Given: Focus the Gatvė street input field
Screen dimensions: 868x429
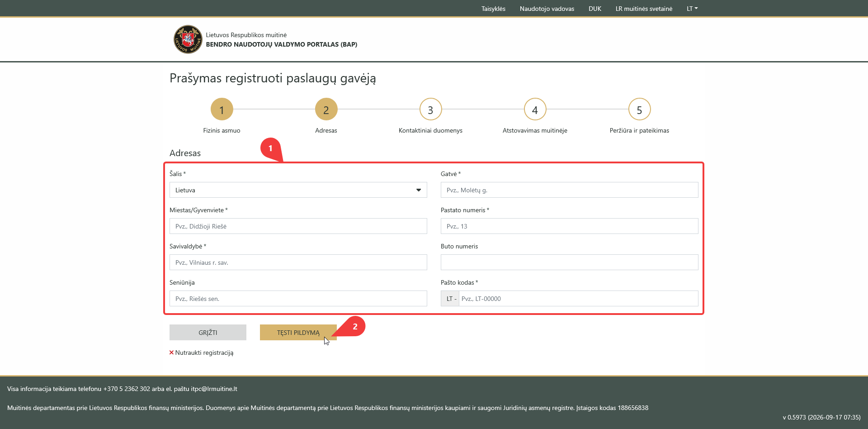Looking at the screenshot, I should (570, 190).
